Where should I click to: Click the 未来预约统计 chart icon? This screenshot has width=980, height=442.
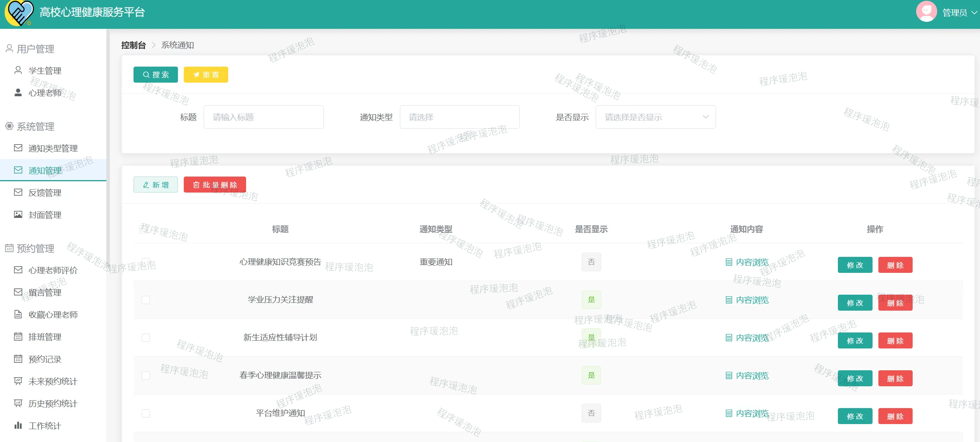coord(18,381)
